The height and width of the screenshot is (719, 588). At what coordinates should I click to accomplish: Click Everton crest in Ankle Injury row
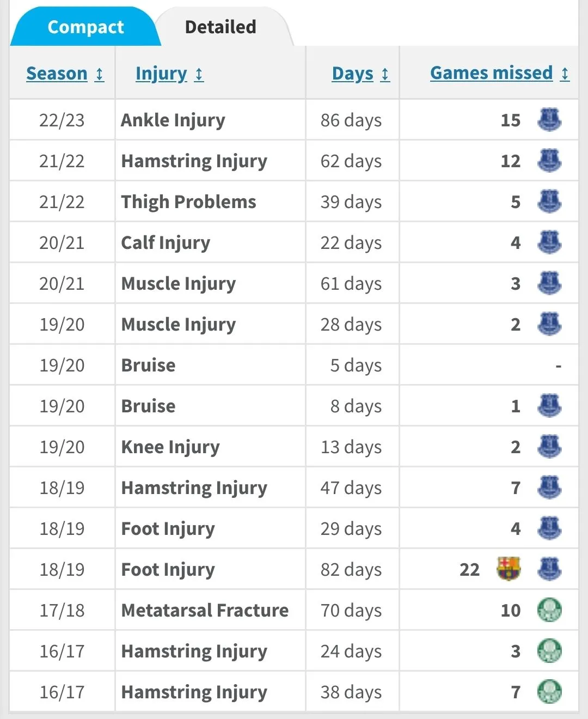(549, 120)
